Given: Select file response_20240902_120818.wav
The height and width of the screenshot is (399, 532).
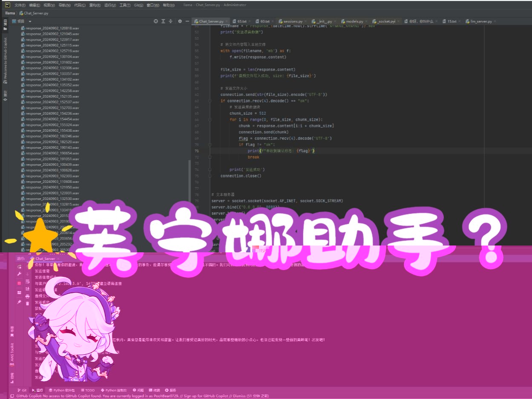Looking at the screenshot, I should 50,28.
